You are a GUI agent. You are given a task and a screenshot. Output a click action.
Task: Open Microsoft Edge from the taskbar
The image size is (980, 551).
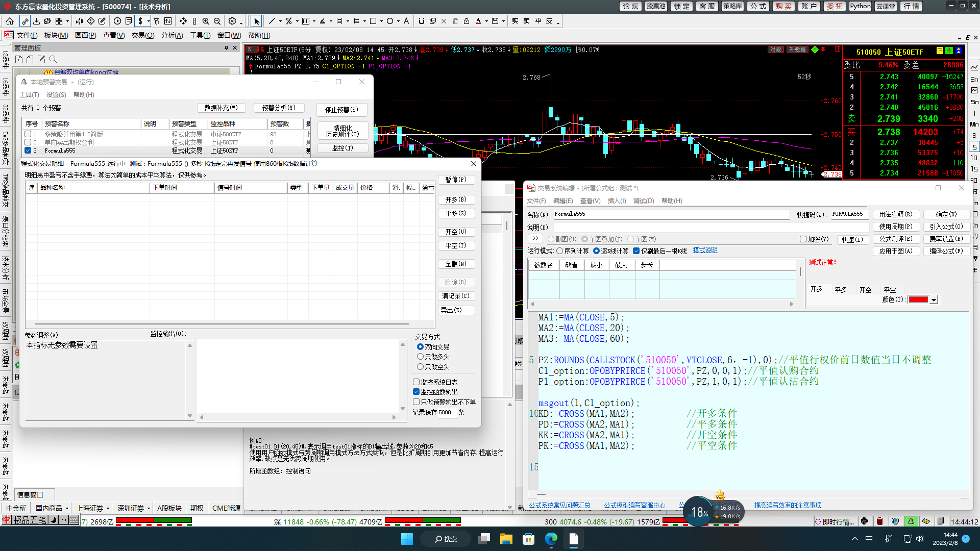click(551, 539)
